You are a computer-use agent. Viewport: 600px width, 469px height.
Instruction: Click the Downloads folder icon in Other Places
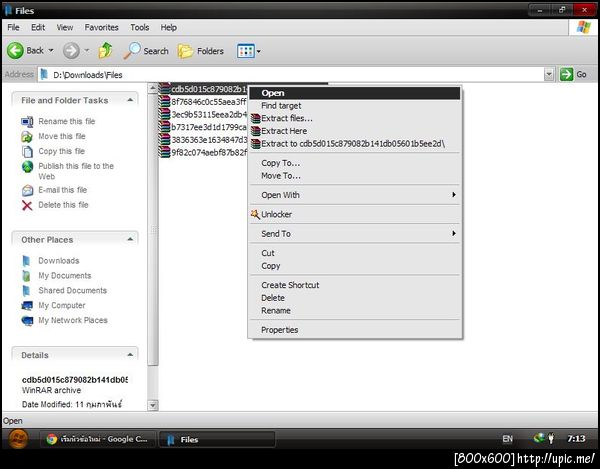(x=26, y=261)
